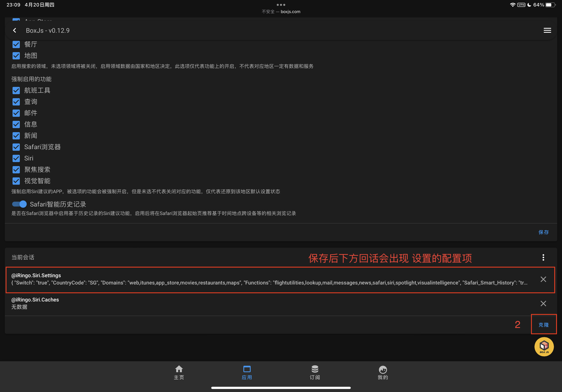Switch to the 订阅 subscriptions tab
The width and height of the screenshot is (562, 392).
click(x=315, y=372)
